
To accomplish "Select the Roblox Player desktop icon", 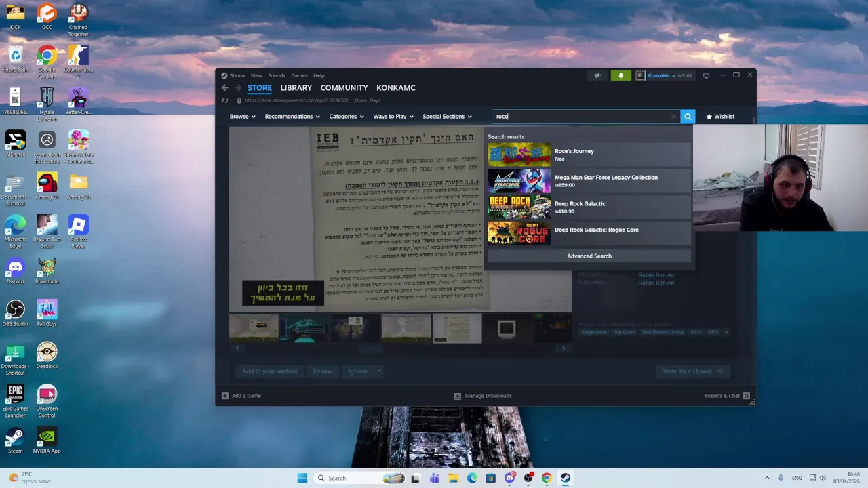I will coord(78,232).
